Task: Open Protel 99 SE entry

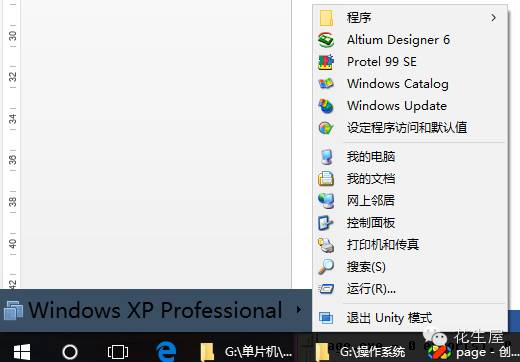Action: [382, 62]
